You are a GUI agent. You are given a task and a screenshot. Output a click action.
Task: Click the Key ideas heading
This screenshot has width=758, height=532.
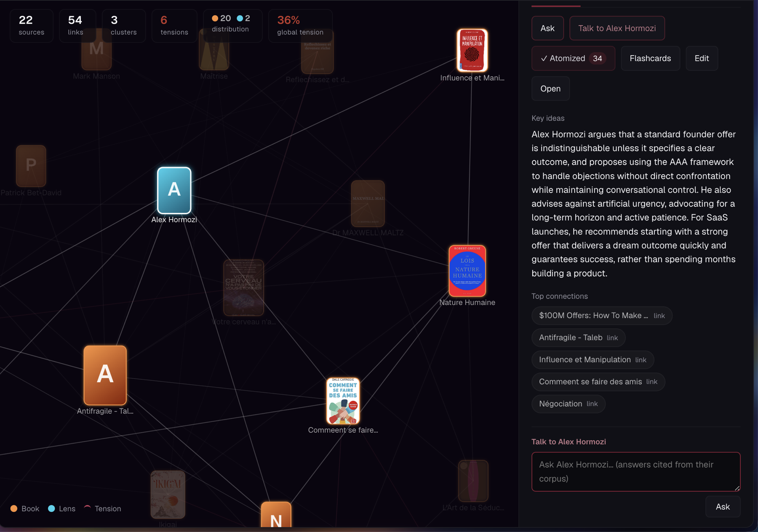[x=548, y=118]
